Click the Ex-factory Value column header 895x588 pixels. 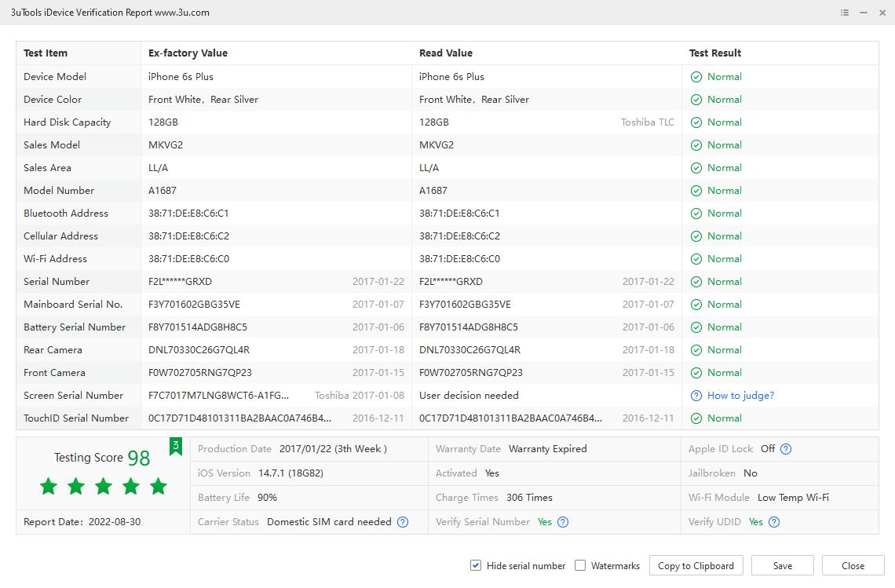pos(188,53)
